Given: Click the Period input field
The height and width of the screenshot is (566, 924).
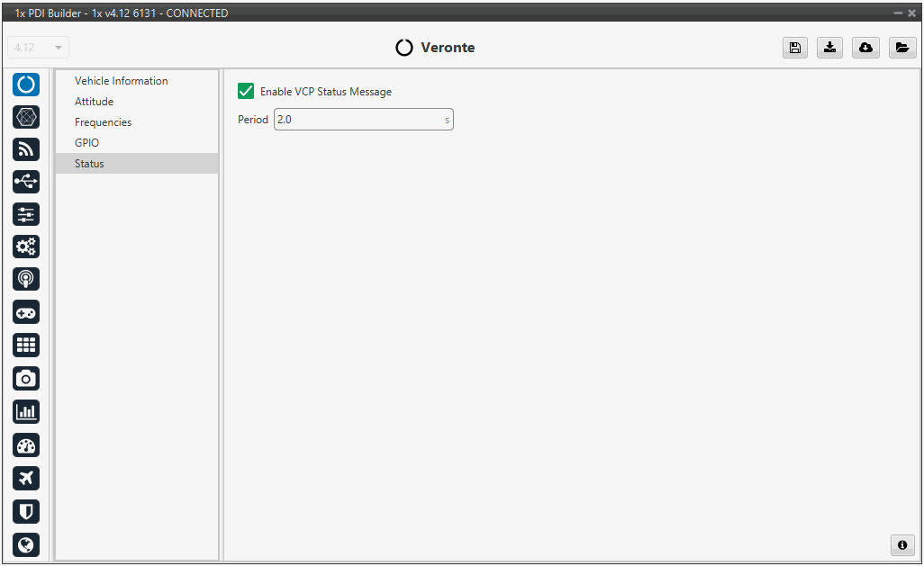Looking at the screenshot, I should [x=358, y=120].
